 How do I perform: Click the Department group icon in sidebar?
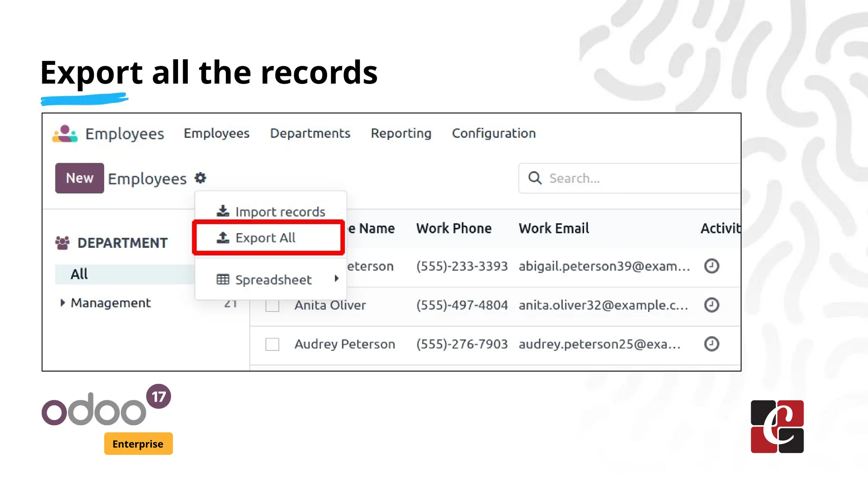pyautogui.click(x=62, y=243)
